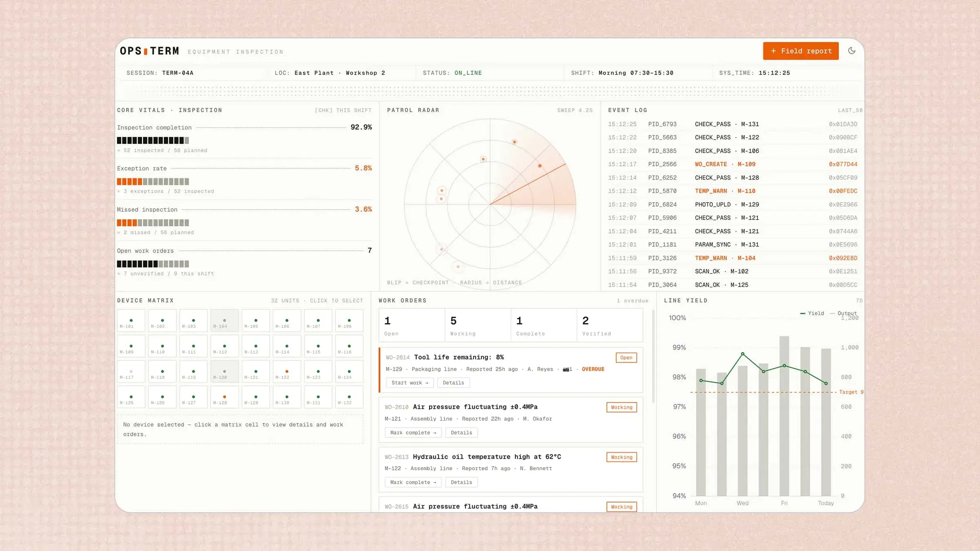
Task: Click the work orders list scrollbar
Action: tap(653, 356)
